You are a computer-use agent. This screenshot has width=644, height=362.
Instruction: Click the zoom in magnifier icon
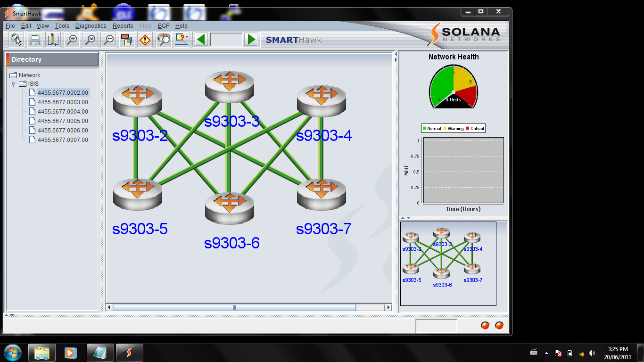[72, 40]
